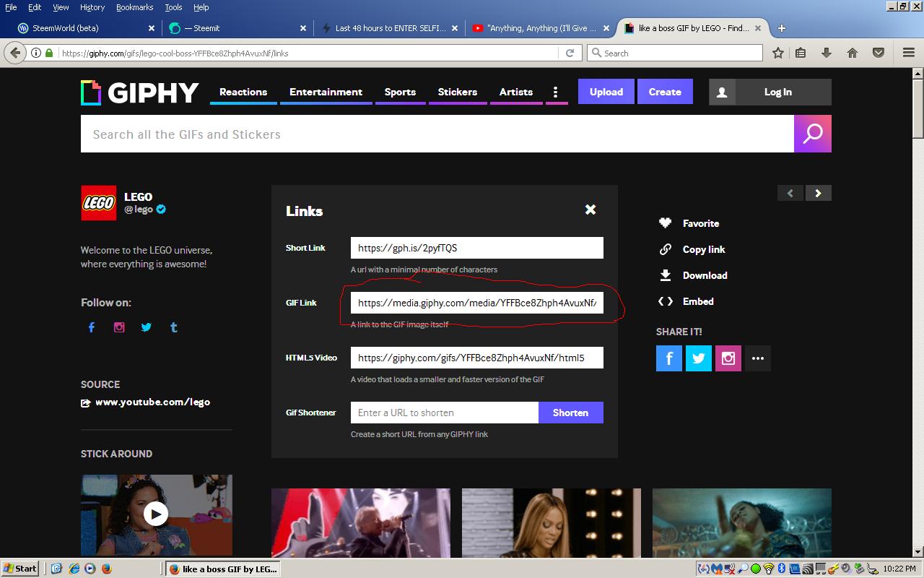Click browser Back arrow button

tap(15, 53)
